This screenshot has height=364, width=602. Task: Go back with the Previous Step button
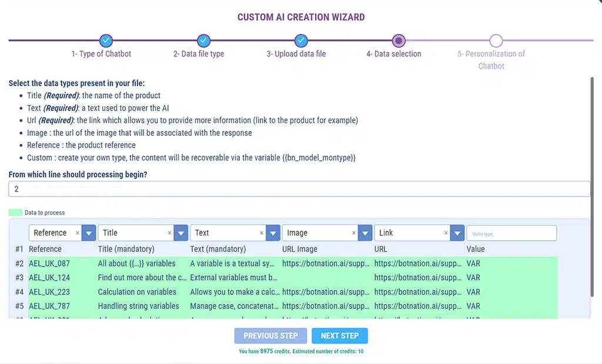270,336
